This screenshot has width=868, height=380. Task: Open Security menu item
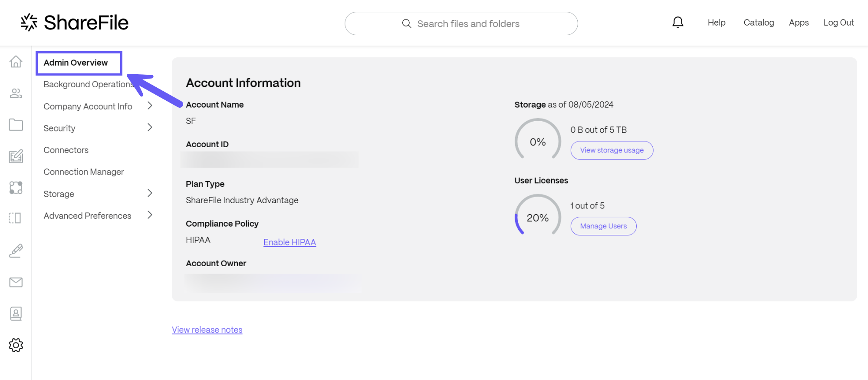(x=59, y=128)
